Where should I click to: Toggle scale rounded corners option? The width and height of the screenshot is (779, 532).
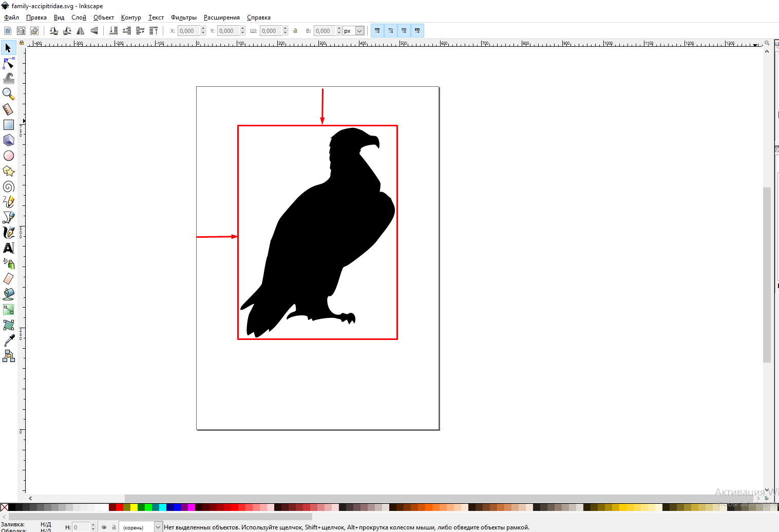point(390,31)
